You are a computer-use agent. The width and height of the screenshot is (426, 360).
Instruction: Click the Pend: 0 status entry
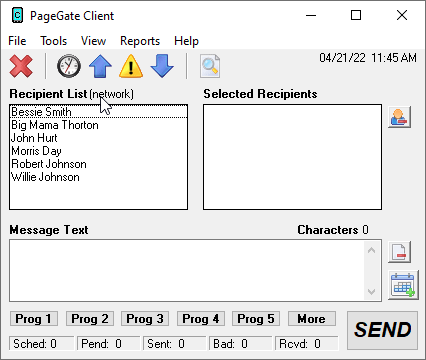[x=108, y=344]
